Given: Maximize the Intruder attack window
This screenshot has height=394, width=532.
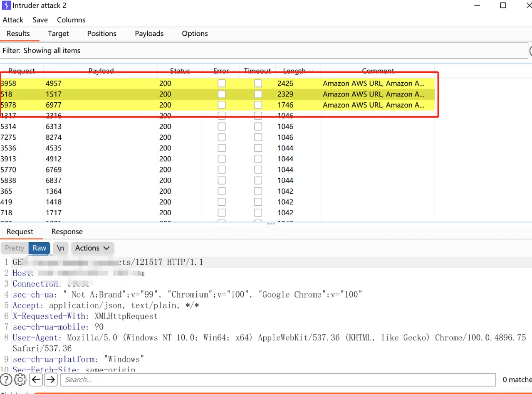Looking at the screenshot, I should [x=503, y=5].
